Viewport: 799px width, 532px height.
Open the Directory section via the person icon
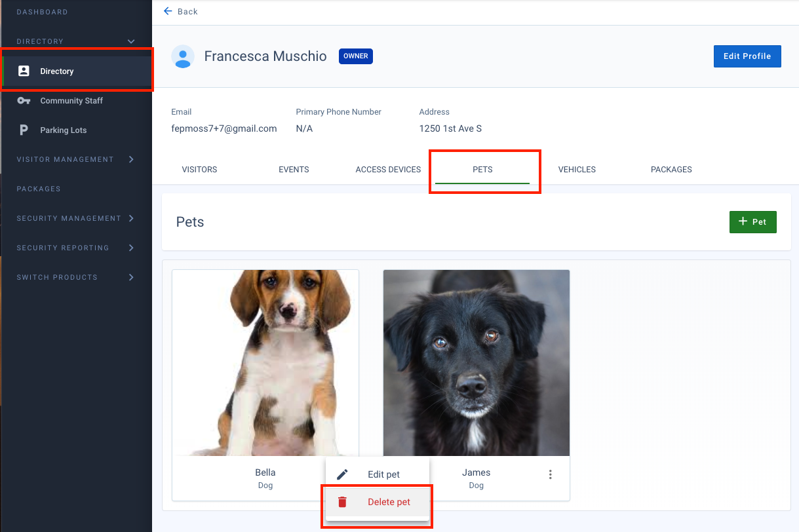(x=26, y=70)
